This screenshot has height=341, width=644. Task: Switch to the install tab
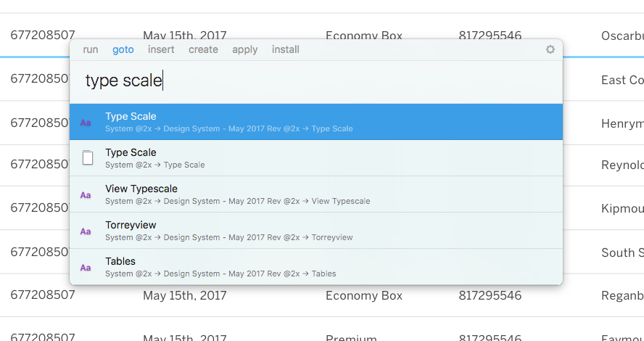[x=286, y=50]
